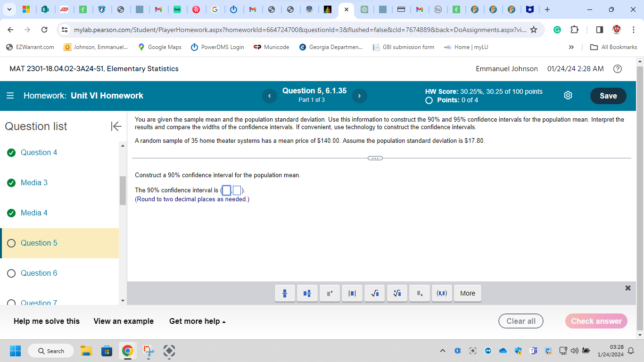
Task: Click the first confidence interval answer box
Action: pyautogui.click(x=226, y=190)
